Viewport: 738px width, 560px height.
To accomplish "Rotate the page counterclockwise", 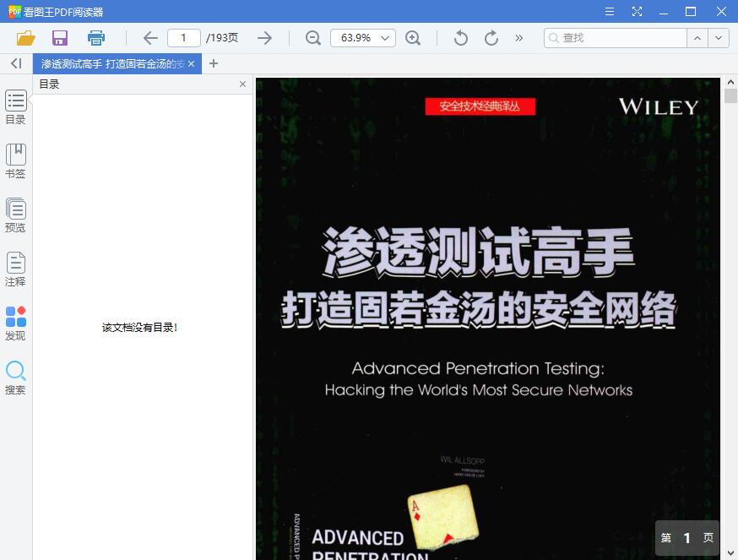I will point(460,38).
